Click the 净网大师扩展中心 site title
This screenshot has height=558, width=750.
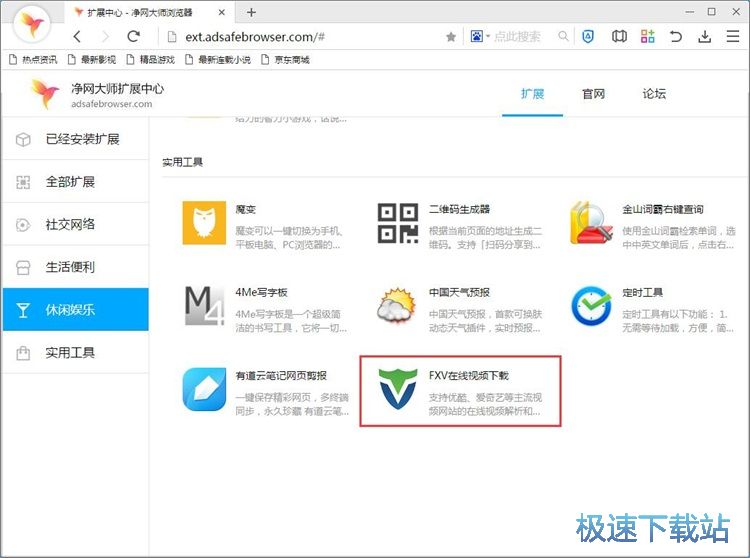pyautogui.click(x=117, y=88)
